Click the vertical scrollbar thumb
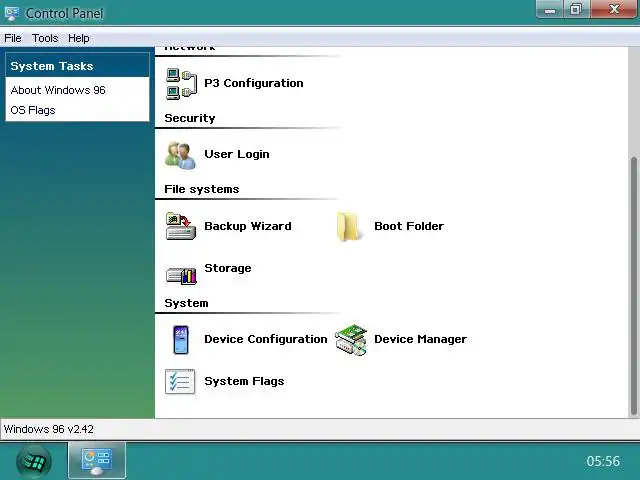The image size is (640, 480). (x=633, y=286)
